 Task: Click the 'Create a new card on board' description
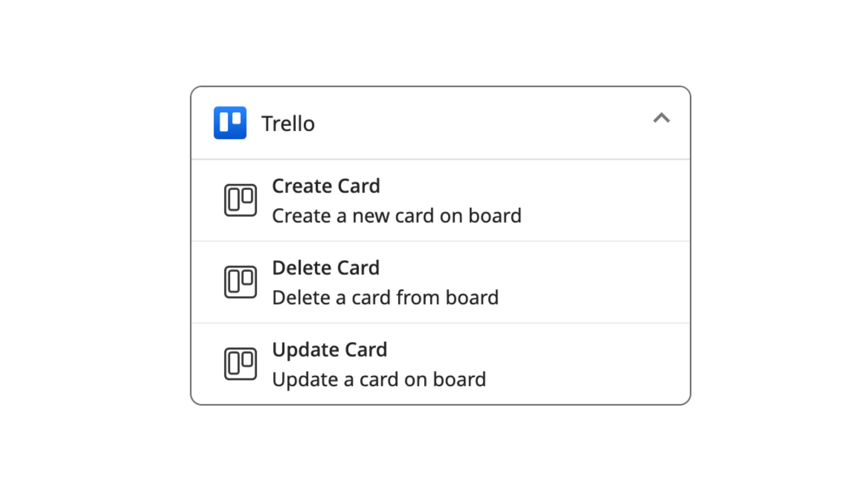coord(397,216)
